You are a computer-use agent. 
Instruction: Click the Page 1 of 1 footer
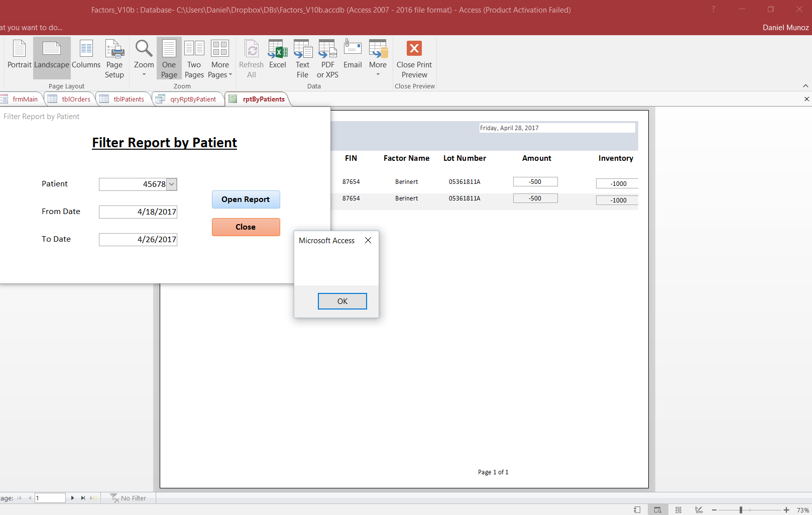coord(493,472)
